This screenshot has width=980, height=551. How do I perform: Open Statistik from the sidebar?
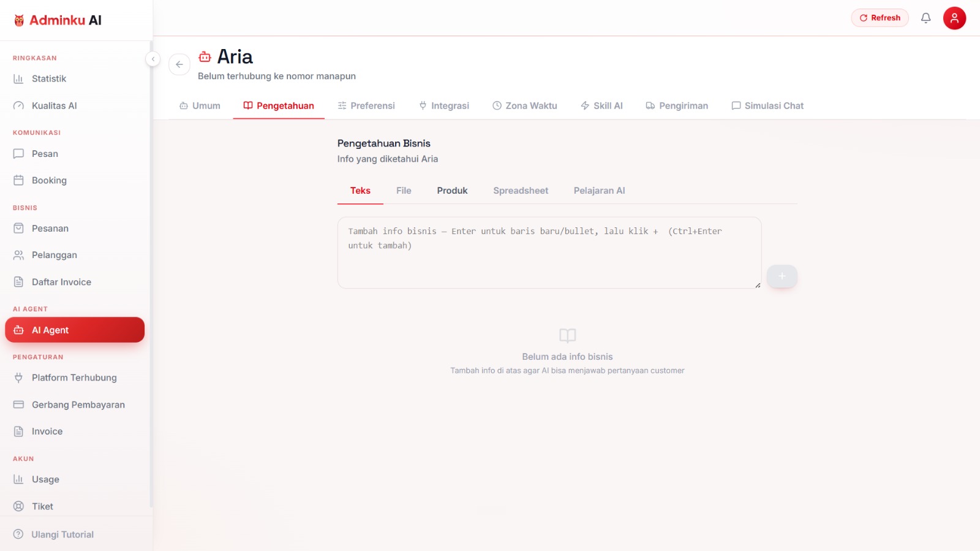click(75, 78)
